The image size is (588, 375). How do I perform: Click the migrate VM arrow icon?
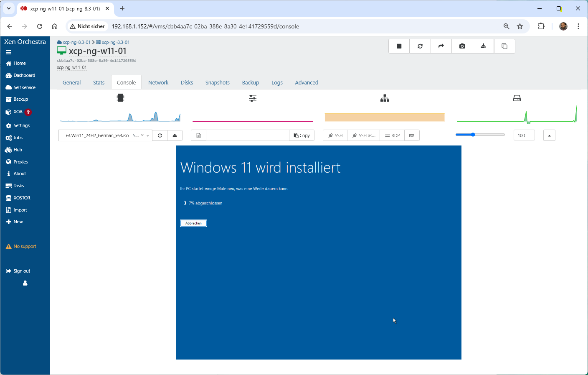tap(441, 46)
